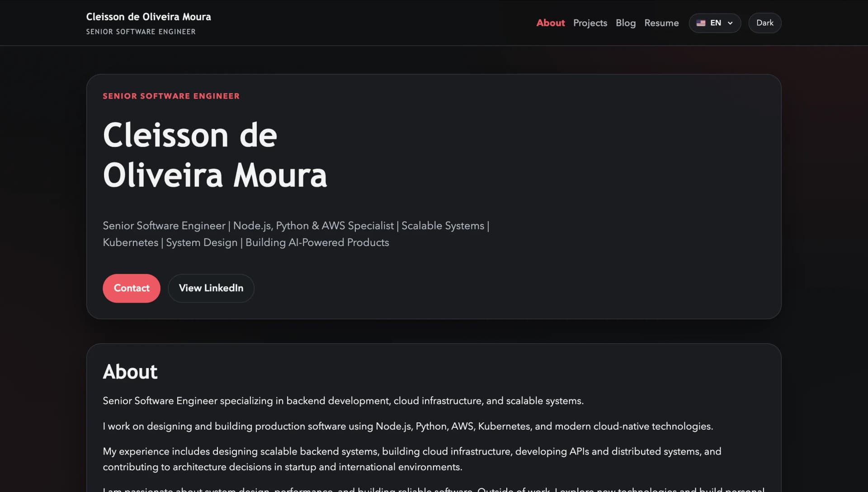
Task: Click the SENIOR SOFTWARE ENGINEER label under the logo
Action: pyautogui.click(x=141, y=32)
